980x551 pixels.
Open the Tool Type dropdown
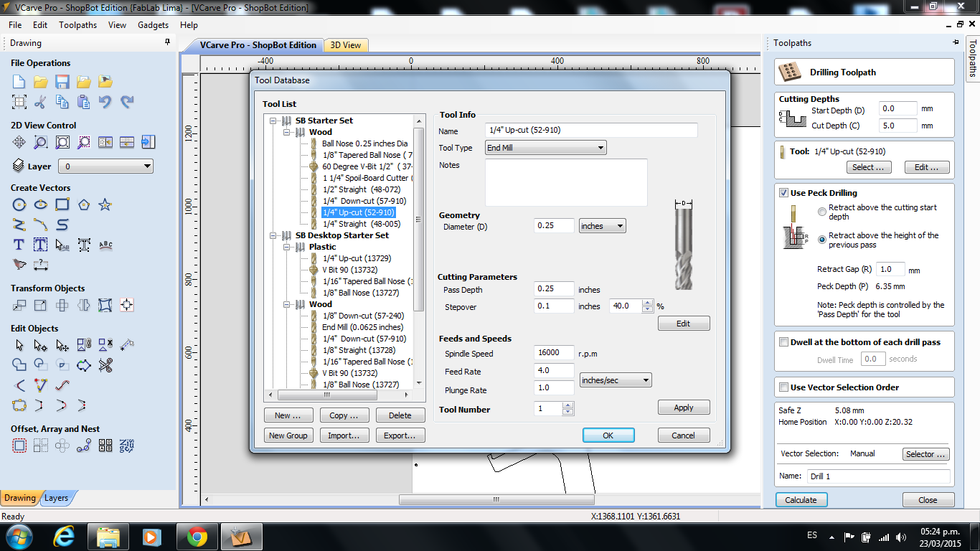tap(545, 148)
